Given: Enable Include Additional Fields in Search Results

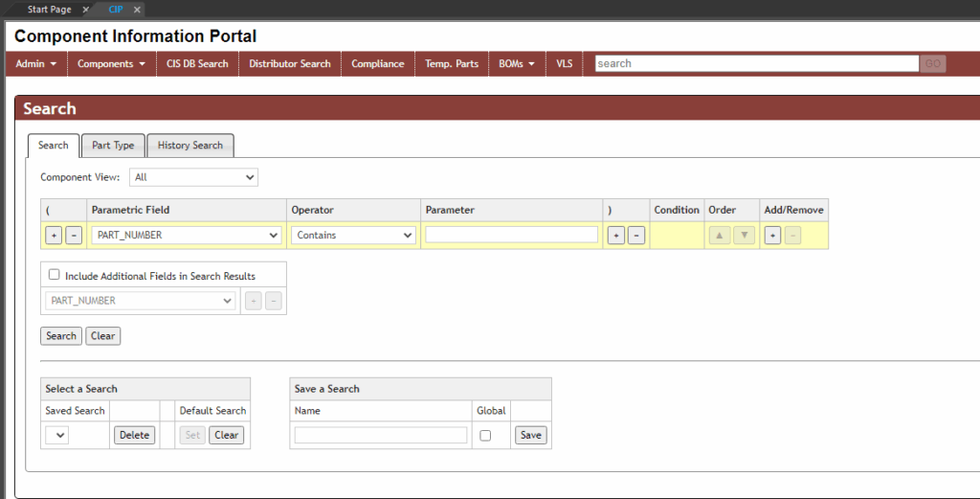Looking at the screenshot, I should pos(55,275).
